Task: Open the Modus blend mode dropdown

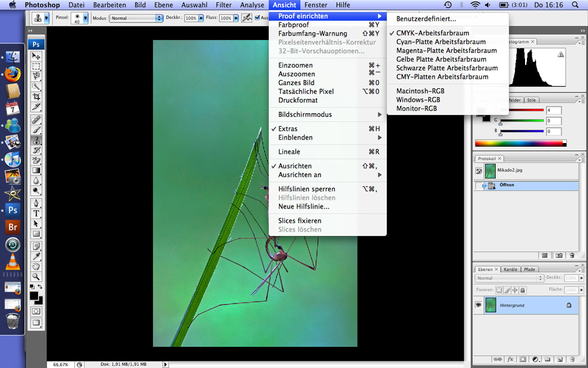Action: point(136,18)
